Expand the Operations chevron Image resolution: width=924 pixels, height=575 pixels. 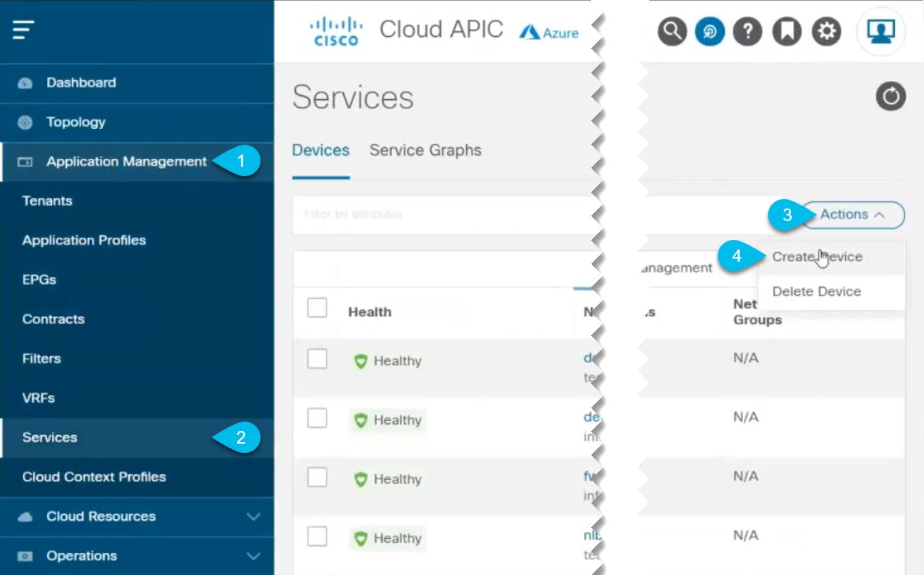253,556
